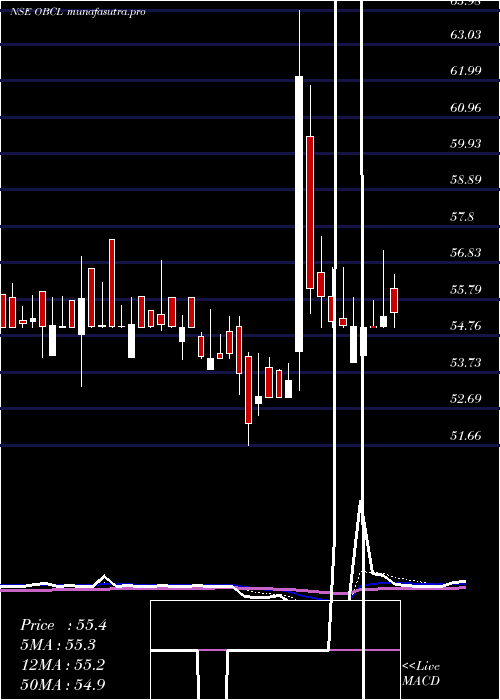500x700 pixels.
Task: Click the Live MACD label
Action: click(421, 673)
